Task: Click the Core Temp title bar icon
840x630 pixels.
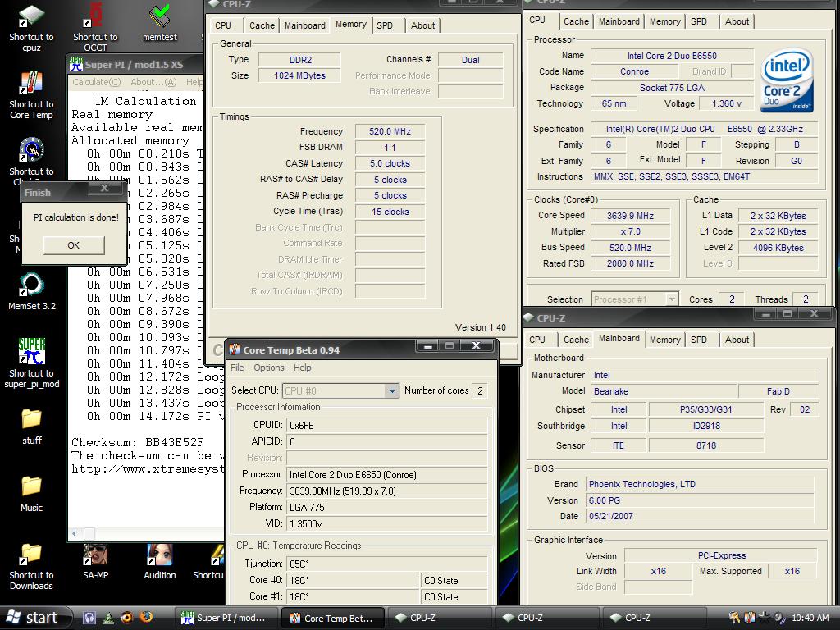Action: coord(235,349)
